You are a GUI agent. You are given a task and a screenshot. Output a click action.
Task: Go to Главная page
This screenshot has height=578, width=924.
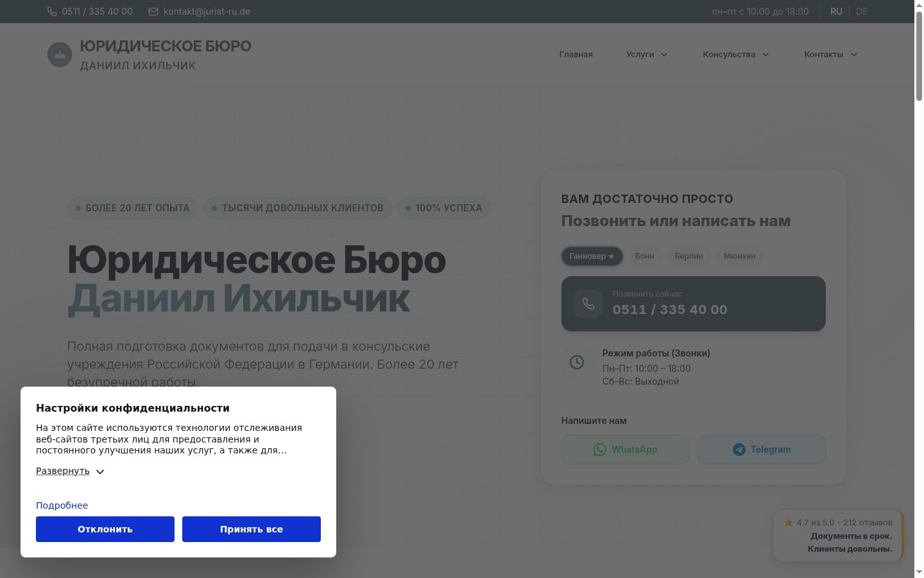pos(576,55)
